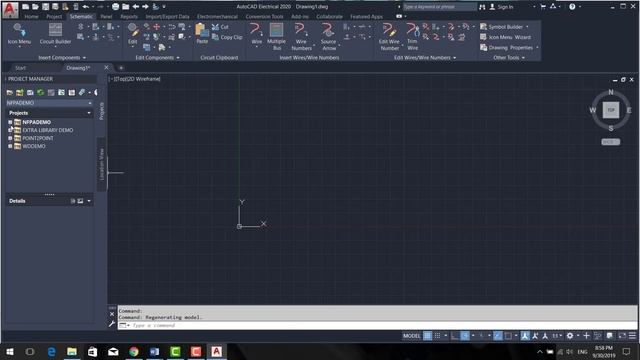Click the Multiple Bus tool
The width and height of the screenshot is (640, 360).
tap(276, 37)
